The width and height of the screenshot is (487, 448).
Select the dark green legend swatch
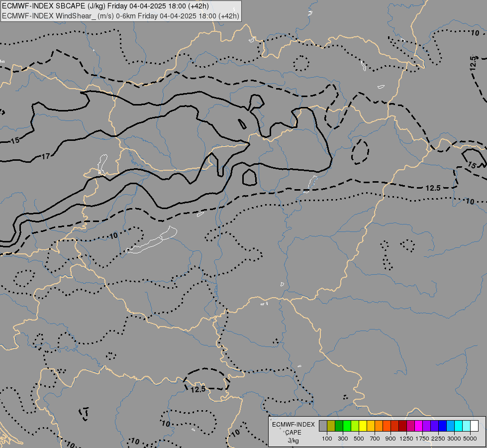pyautogui.click(x=339, y=426)
